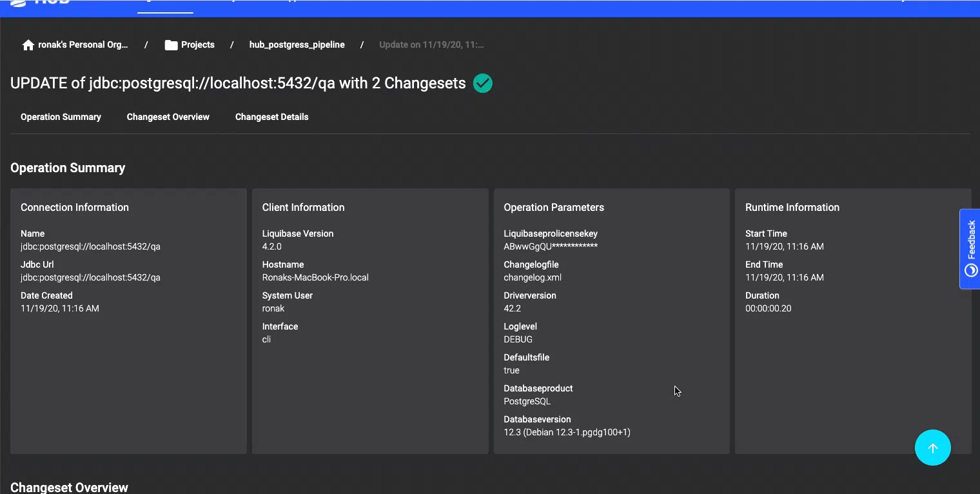Go to Projects breadcrumb
Screen dimensions: 980x494
(198, 45)
